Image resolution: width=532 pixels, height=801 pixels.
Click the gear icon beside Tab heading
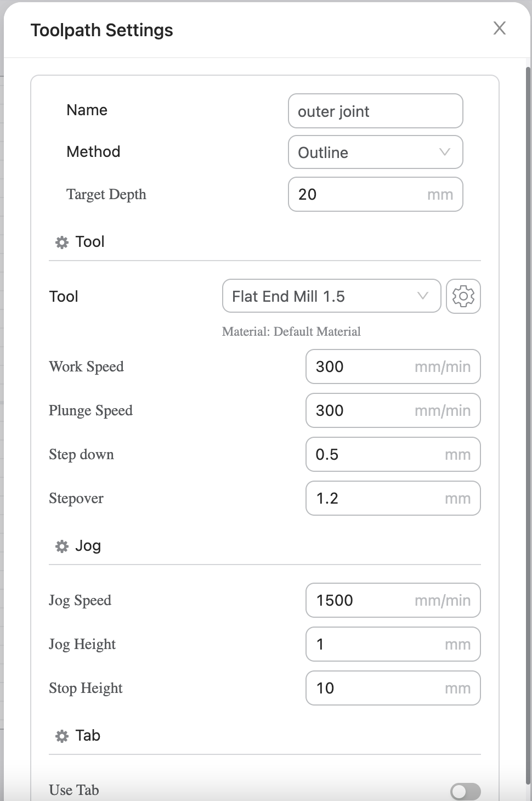point(62,736)
